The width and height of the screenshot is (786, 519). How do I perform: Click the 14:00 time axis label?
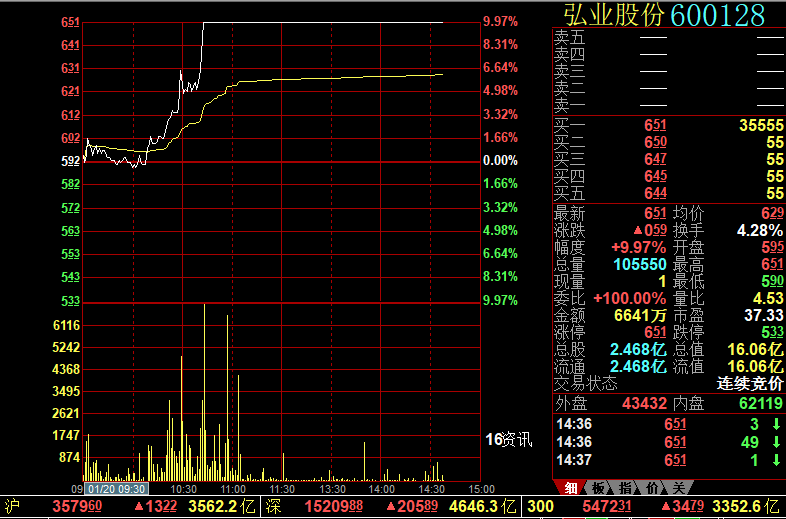point(381,489)
